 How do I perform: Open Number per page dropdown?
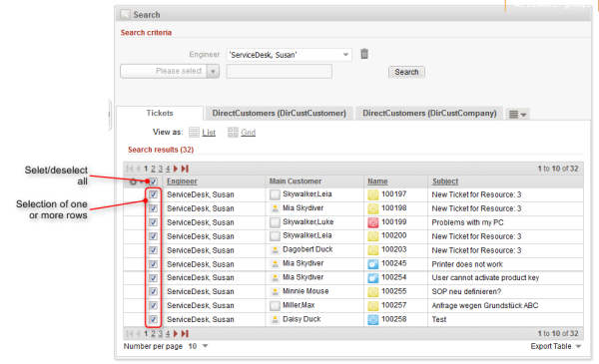click(x=205, y=346)
